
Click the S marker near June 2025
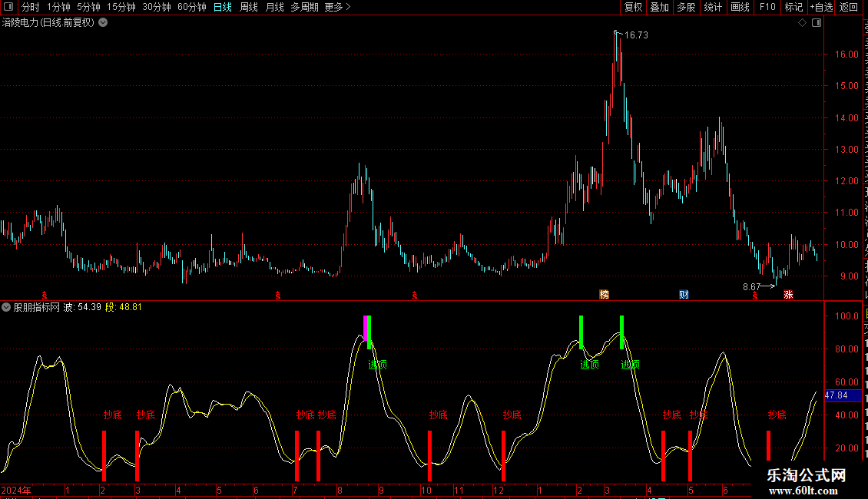click(755, 296)
